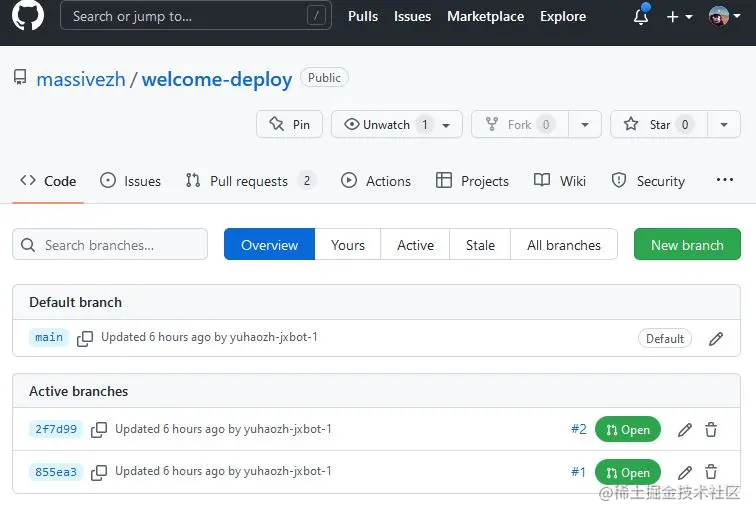Delete the 855ea3 branch
The height and width of the screenshot is (517, 756).
[711, 472]
